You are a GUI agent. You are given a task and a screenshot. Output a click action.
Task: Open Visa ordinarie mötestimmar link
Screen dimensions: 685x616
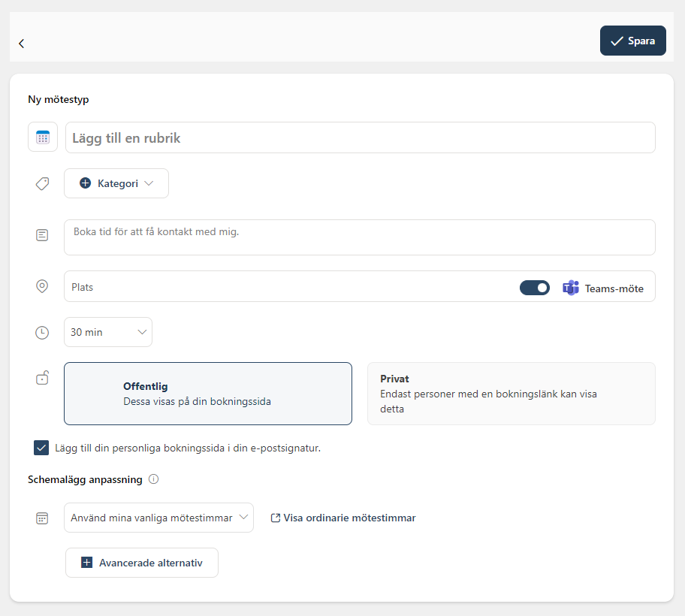(x=343, y=518)
